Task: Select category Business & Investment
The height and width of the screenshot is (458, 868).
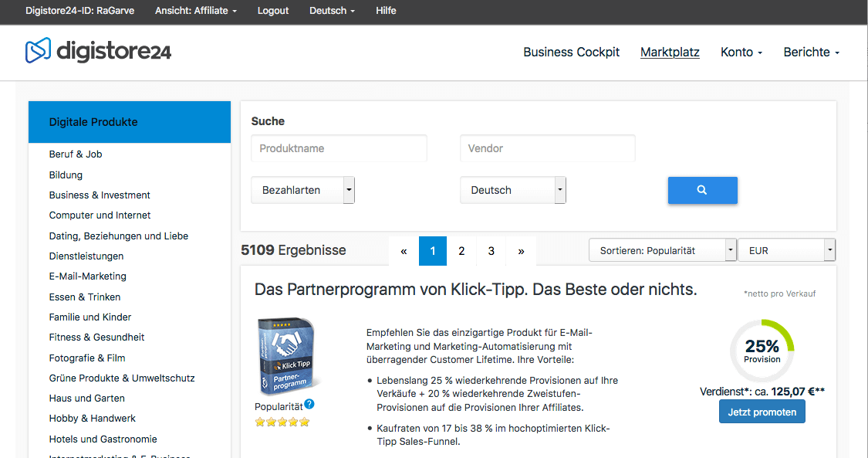Action: coord(100,195)
